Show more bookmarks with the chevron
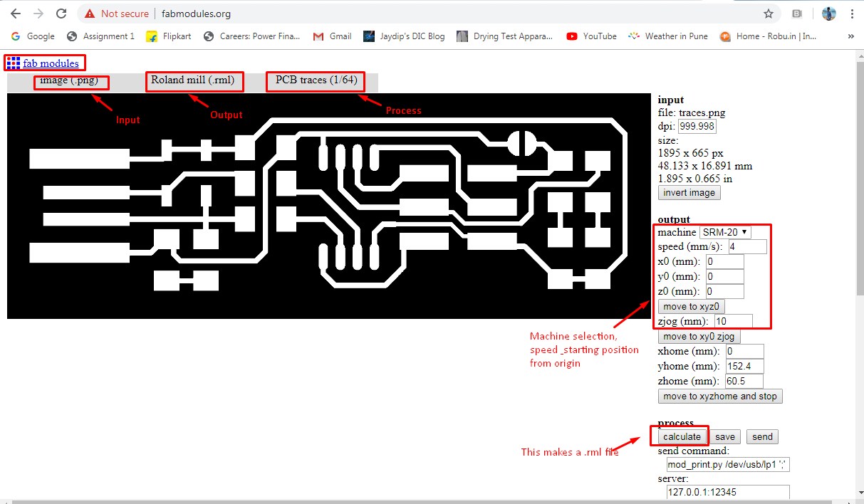This screenshot has width=864, height=504. [x=851, y=36]
